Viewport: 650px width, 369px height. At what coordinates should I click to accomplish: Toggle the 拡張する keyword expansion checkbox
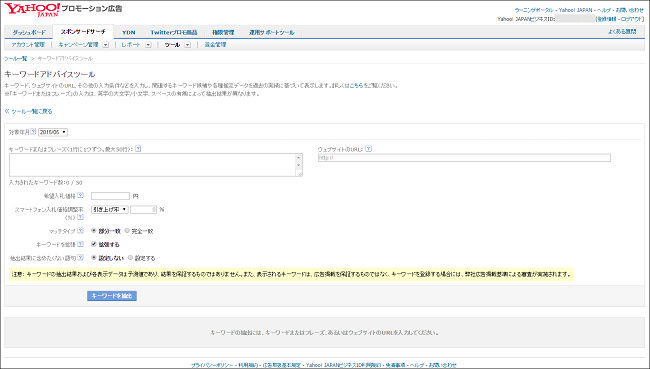94,244
